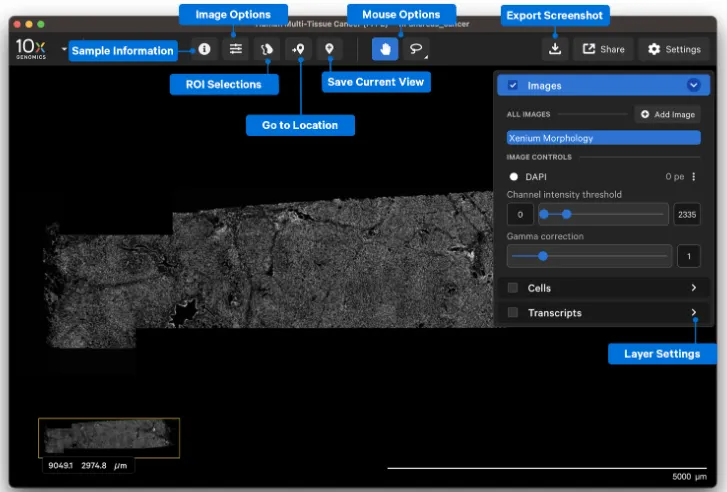The width and height of the screenshot is (727, 492).
Task: Open the ROI Selections icon
Action: (x=266, y=49)
